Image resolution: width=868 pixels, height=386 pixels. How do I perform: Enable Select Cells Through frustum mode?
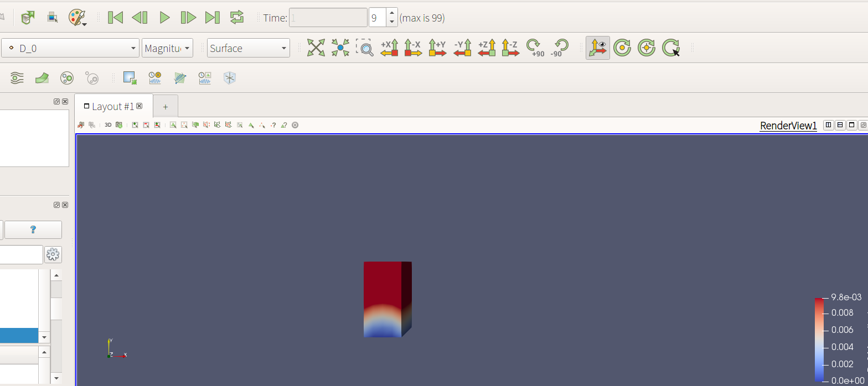195,125
